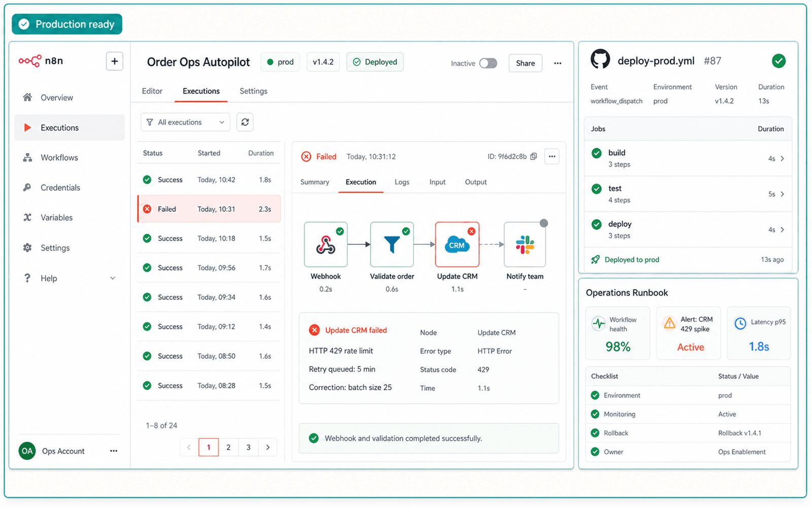Click the Alert CRM 429 spike card

(x=688, y=333)
